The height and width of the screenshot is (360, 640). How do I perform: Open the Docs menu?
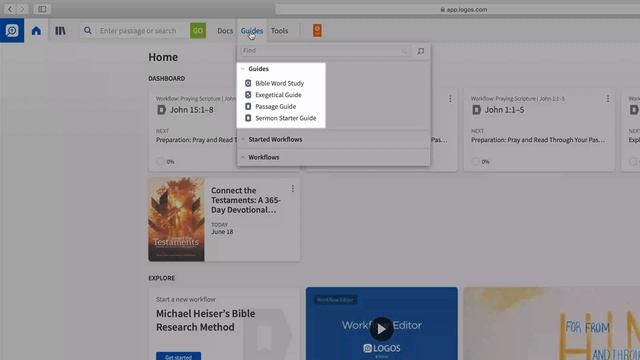(x=225, y=31)
